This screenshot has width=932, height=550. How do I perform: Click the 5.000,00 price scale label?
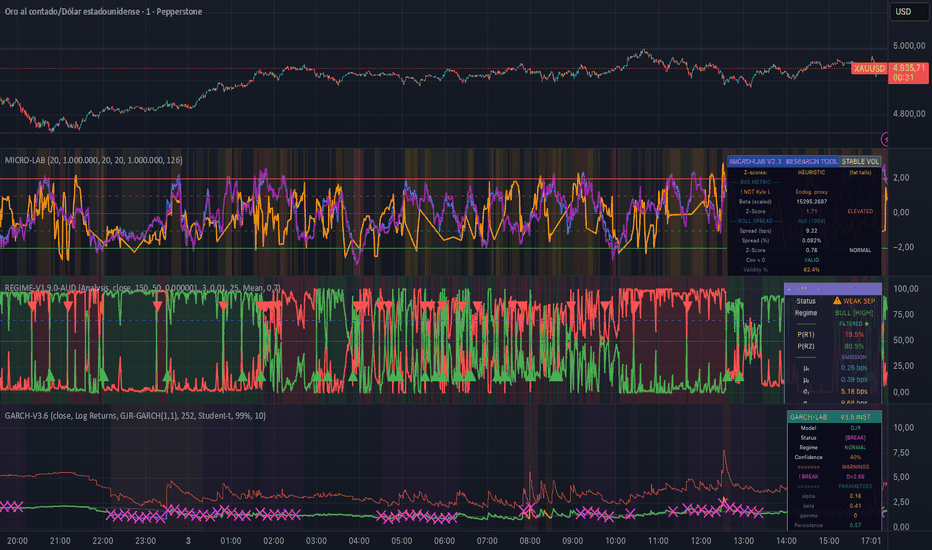pyautogui.click(x=909, y=46)
